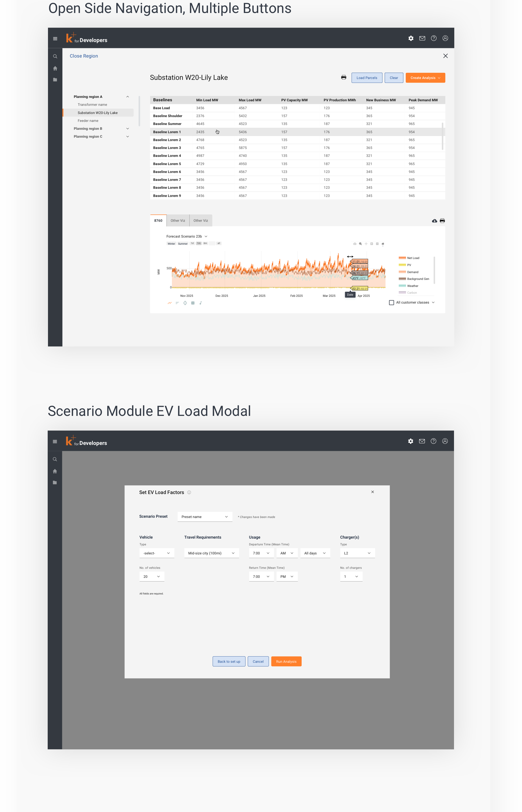Check the All customer classes checkbox
The width and height of the screenshot is (522, 812).
(392, 303)
